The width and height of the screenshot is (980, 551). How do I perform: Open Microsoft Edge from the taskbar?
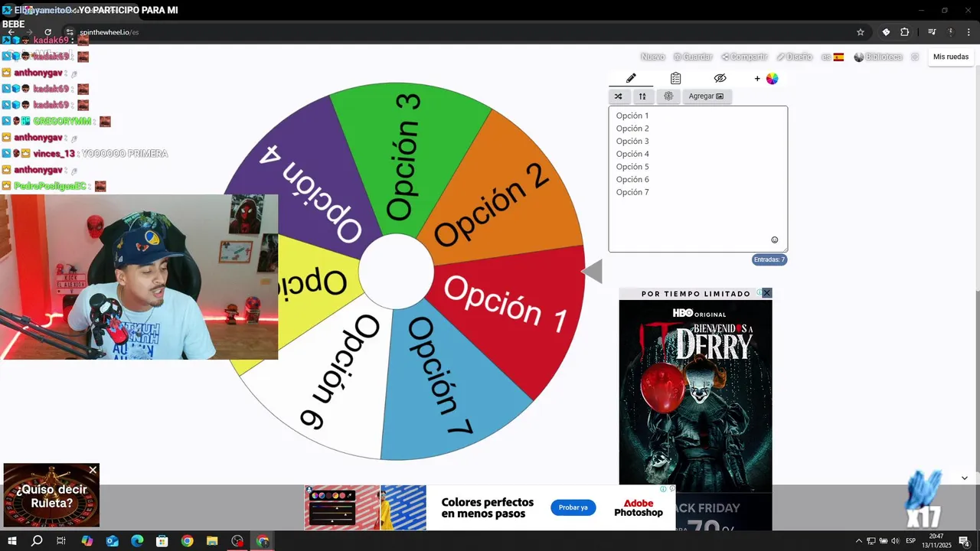137,541
